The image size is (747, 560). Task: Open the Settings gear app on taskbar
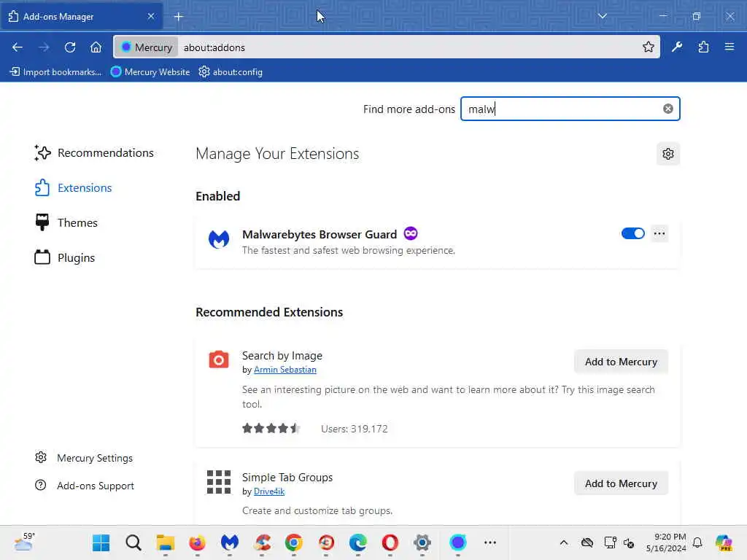tap(422, 542)
